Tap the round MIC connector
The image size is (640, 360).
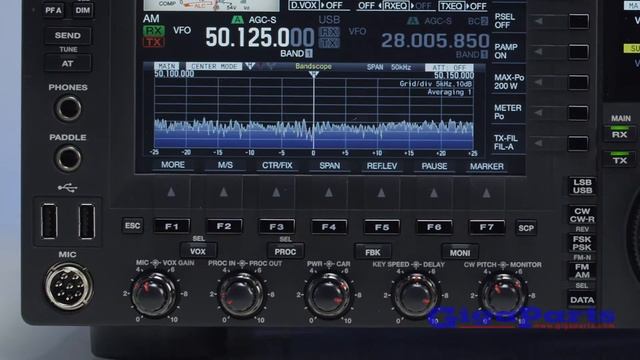[x=69, y=287]
